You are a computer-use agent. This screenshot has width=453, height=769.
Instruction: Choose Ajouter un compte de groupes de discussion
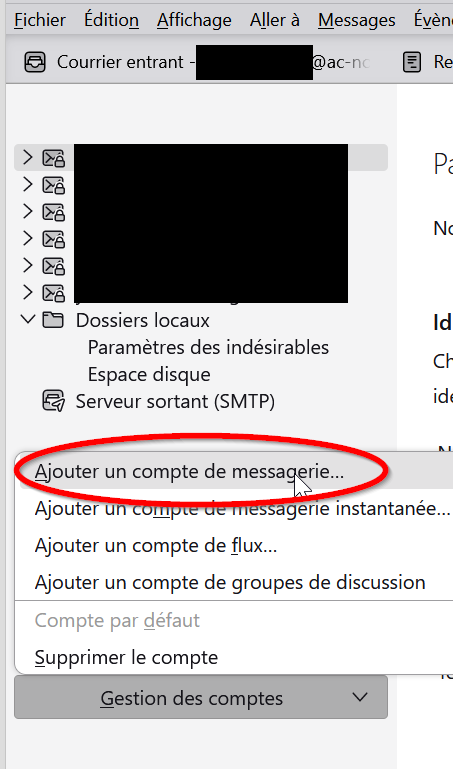230,582
